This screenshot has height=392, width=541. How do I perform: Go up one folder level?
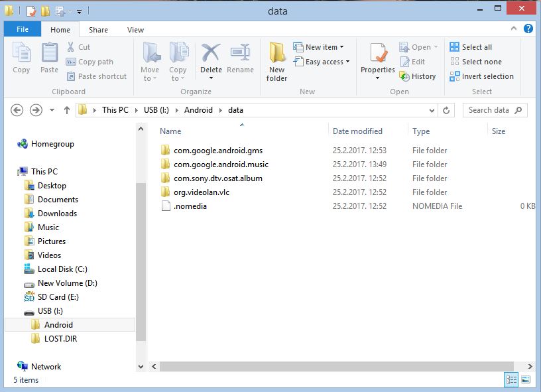click(67, 110)
